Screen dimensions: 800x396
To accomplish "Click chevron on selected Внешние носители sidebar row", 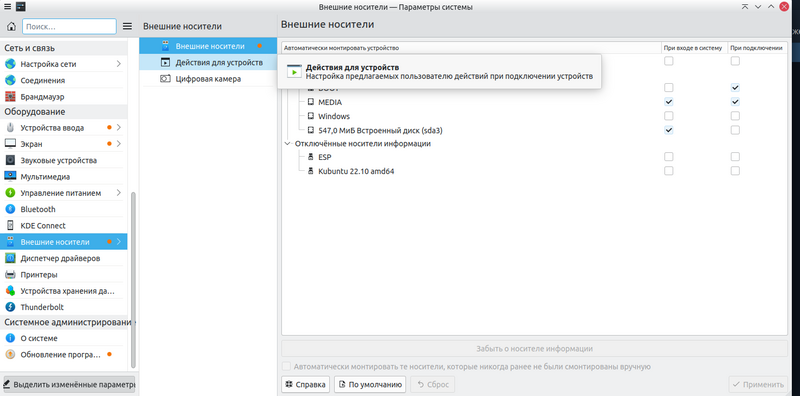I will 118,242.
